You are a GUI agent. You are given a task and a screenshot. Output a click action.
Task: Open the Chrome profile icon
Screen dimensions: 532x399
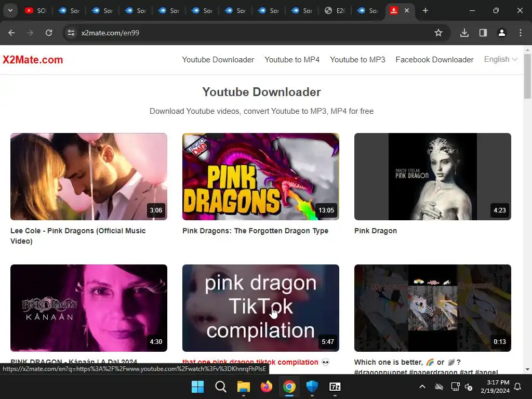502,33
